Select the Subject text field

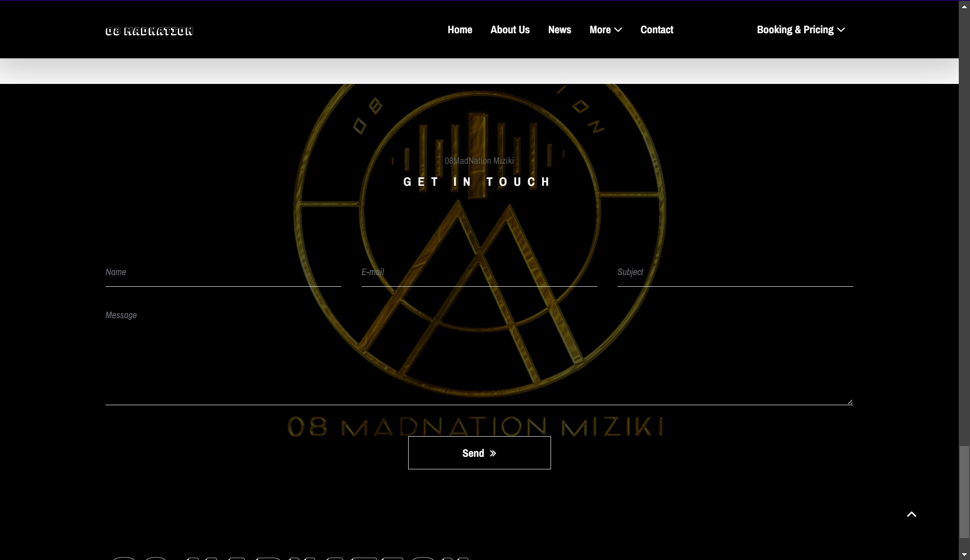(735, 272)
